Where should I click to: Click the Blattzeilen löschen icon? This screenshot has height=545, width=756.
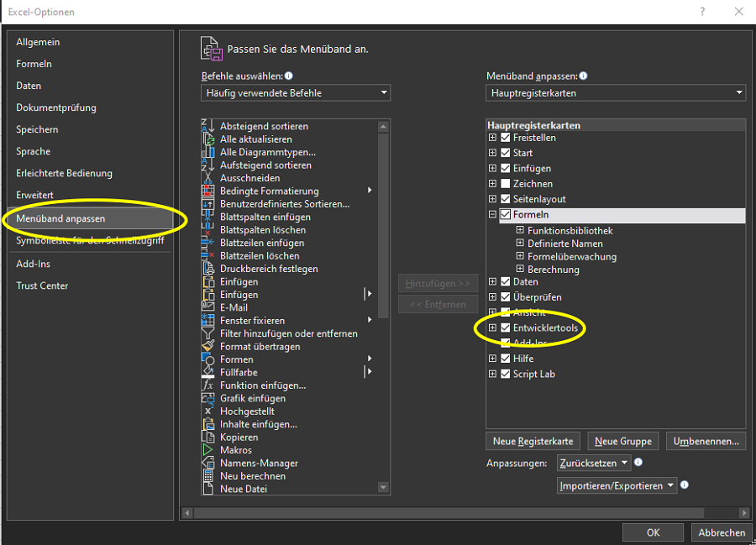(207, 256)
